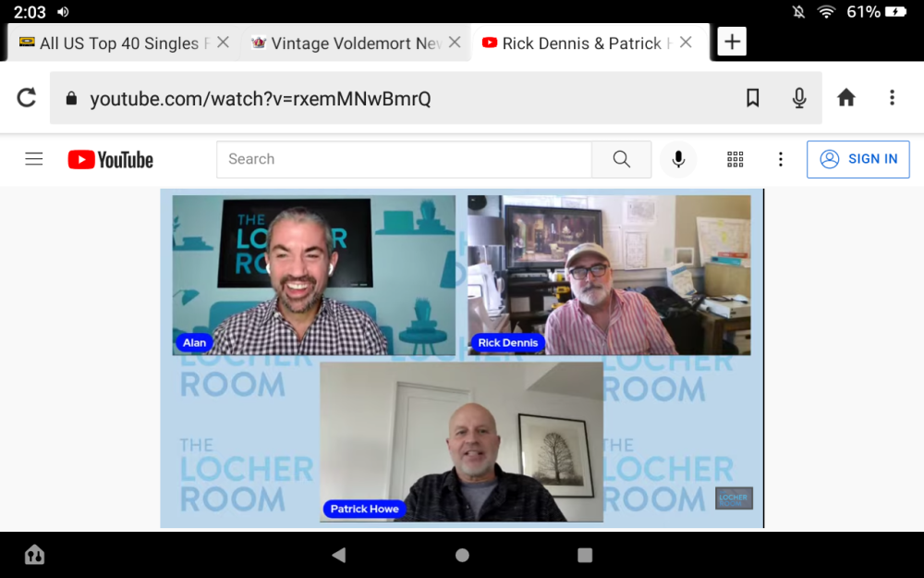Open the browser three-dot overflow menu

[x=892, y=98]
